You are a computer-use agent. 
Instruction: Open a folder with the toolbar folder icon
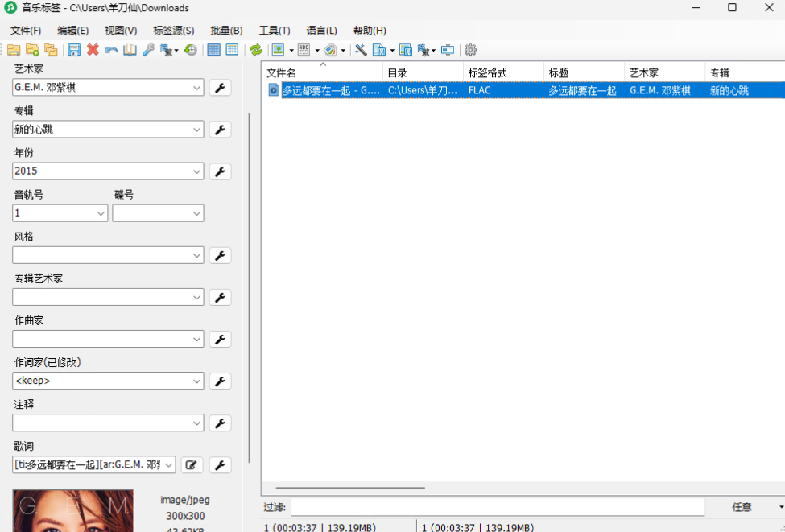coord(14,49)
